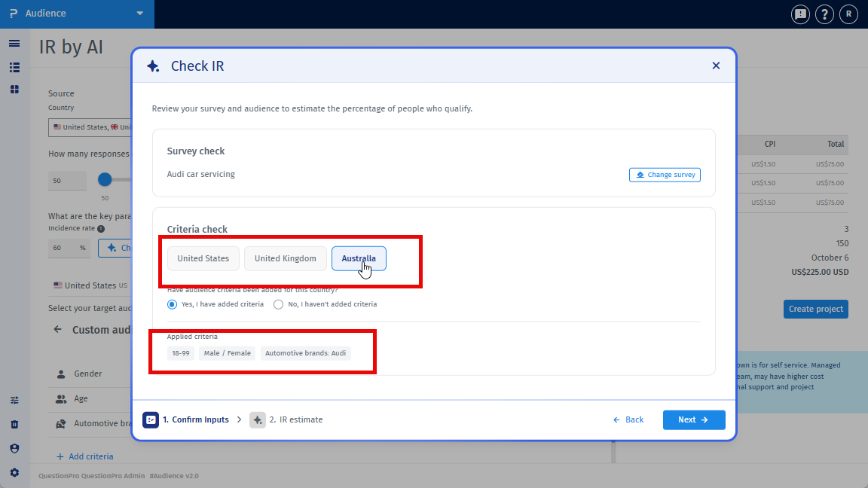This screenshot has height=488, width=868.
Task: Open the gear settings icon in sidebar
Action: (14, 473)
